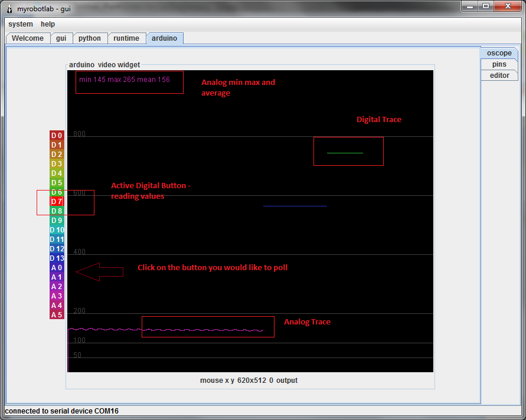Switch to the python tab
The image size is (526, 420).
[x=90, y=38]
